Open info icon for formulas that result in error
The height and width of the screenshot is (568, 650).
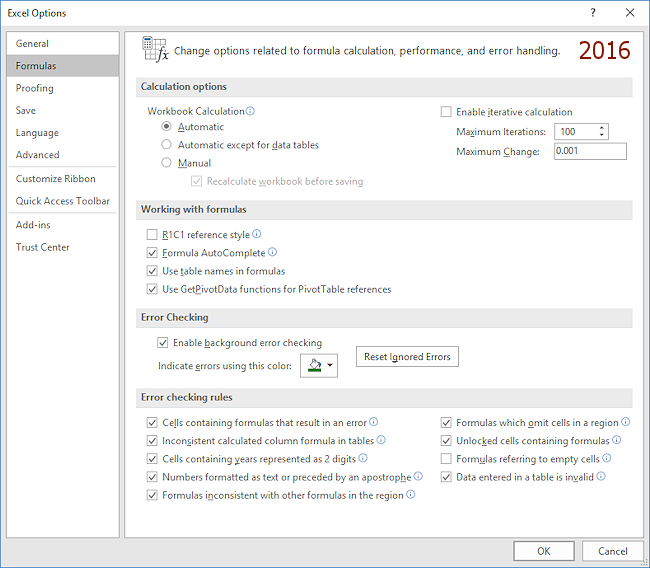point(374,422)
